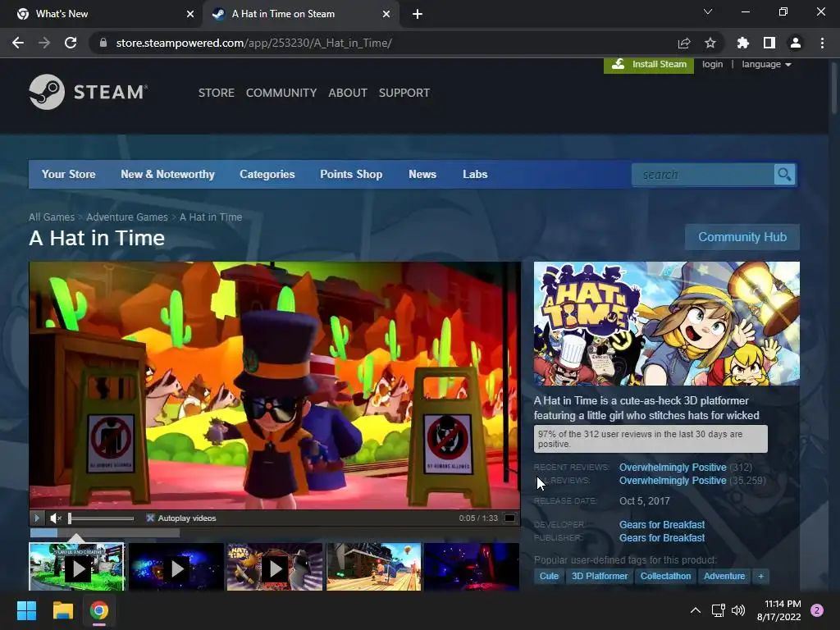This screenshot has width=840, height=630.
Task: Open the language dropdown
Action: coord(766,64)
